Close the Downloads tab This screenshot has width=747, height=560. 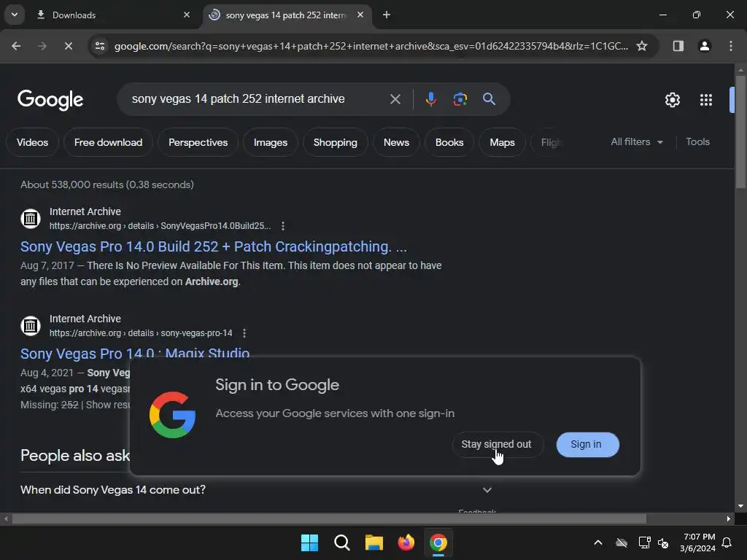click(187, 15)
